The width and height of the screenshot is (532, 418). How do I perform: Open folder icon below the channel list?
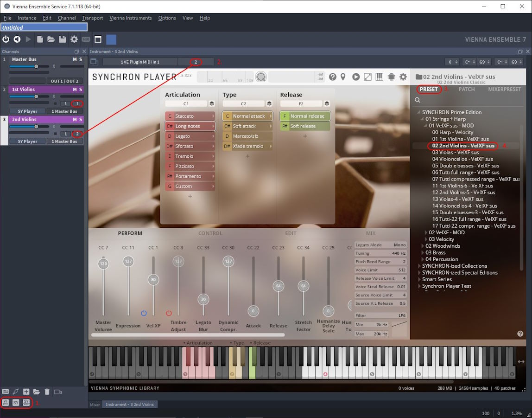[36, 392]
